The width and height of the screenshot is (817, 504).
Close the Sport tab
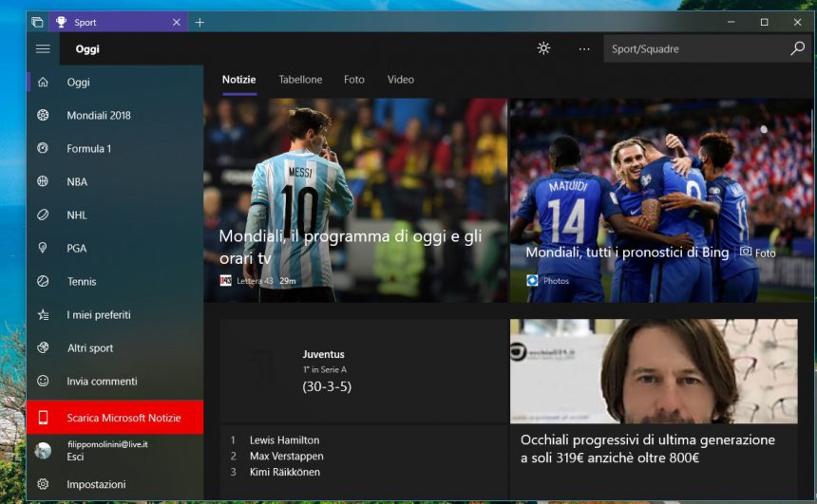(x=176, y=23)
